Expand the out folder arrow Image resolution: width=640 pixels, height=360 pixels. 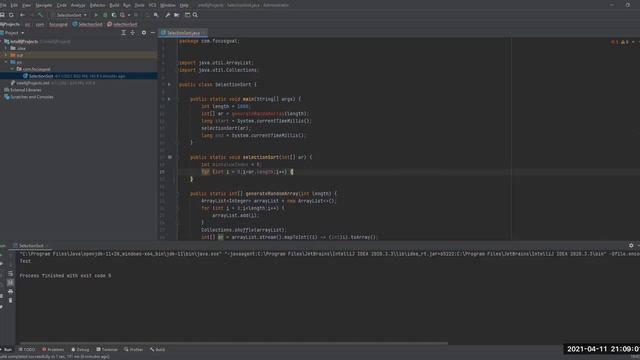point(6,55)
